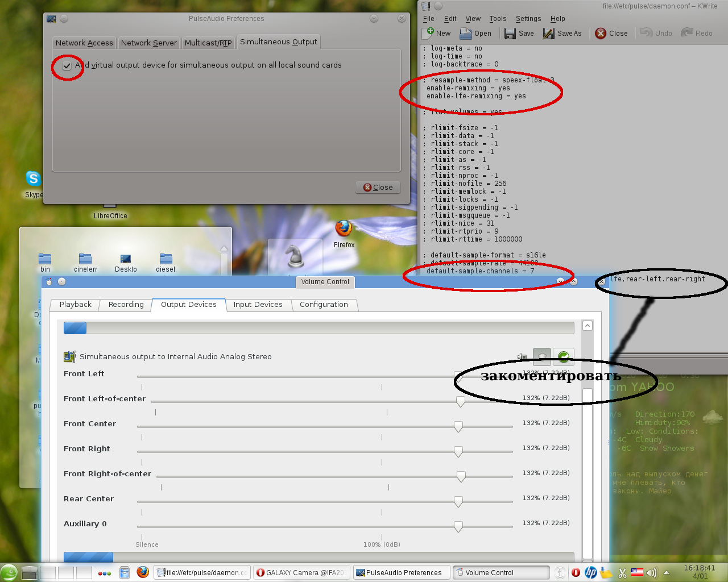Switch to Volume Control taskbar entry
Viewport: 728px width, 582px height.
[501, 572]
